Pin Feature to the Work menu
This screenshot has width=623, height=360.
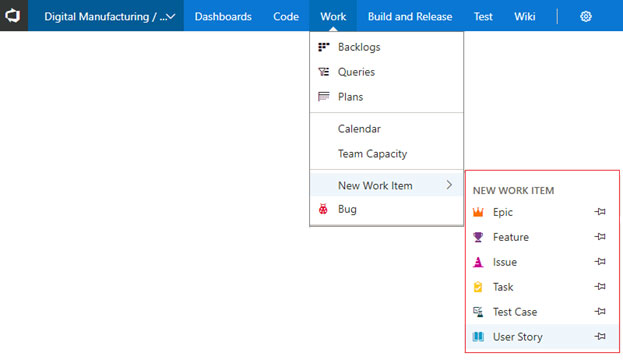tap(600, 237)
